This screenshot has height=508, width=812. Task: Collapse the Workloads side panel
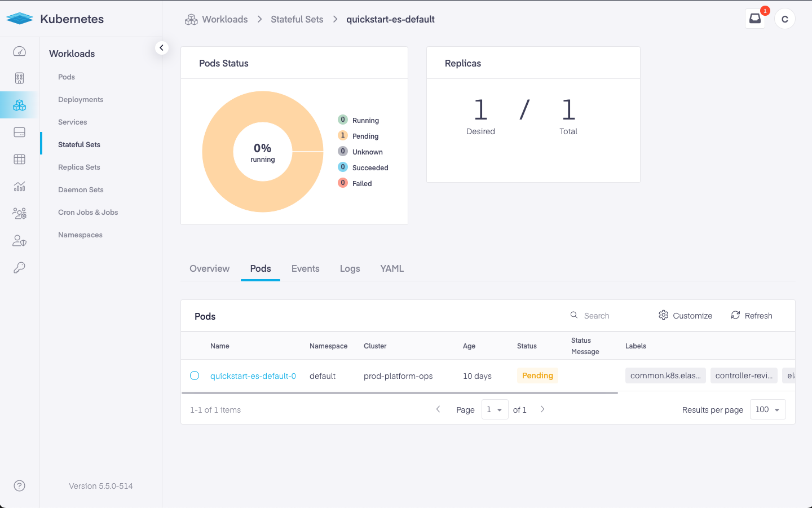tap(161, 48)
